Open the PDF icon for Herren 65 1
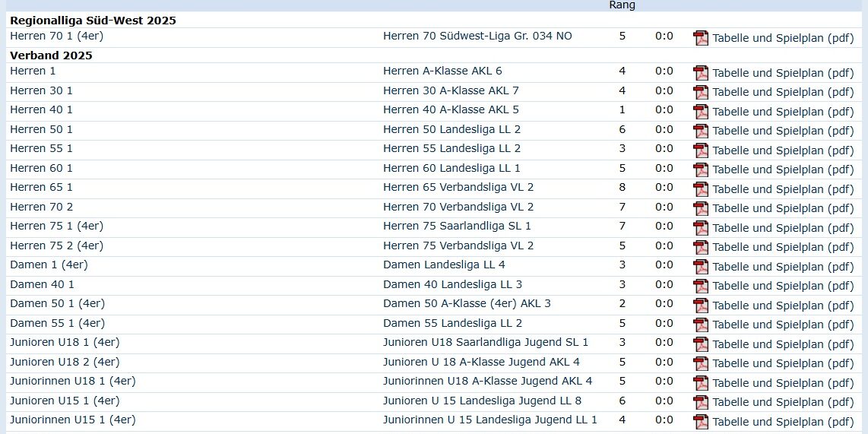Image resolution: width=868 pixels, height=434 pixels. coord(701,189)
